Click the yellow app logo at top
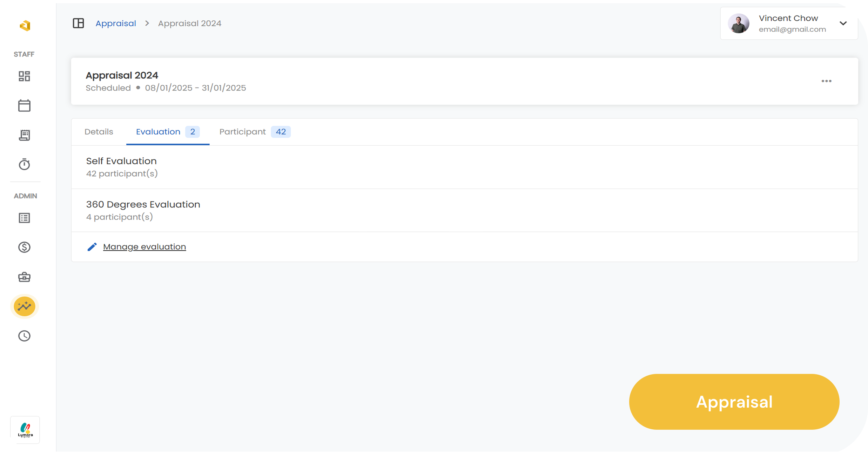This screenshot has height=455, width=868. tap(25, 26)
